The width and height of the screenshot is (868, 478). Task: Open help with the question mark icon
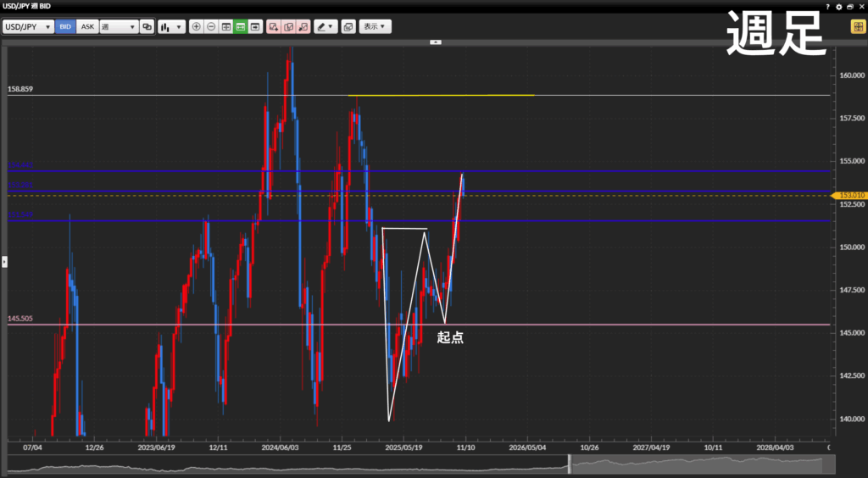click(x=828, y=6)
